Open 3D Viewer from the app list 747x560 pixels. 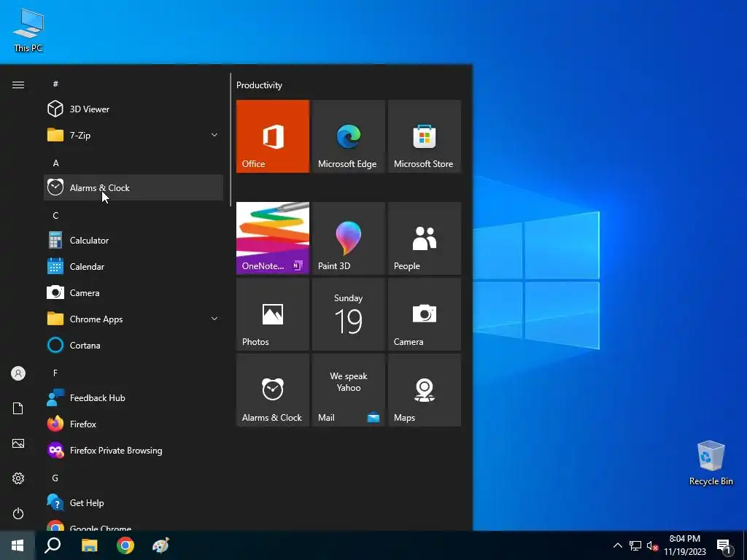point(133,109)
